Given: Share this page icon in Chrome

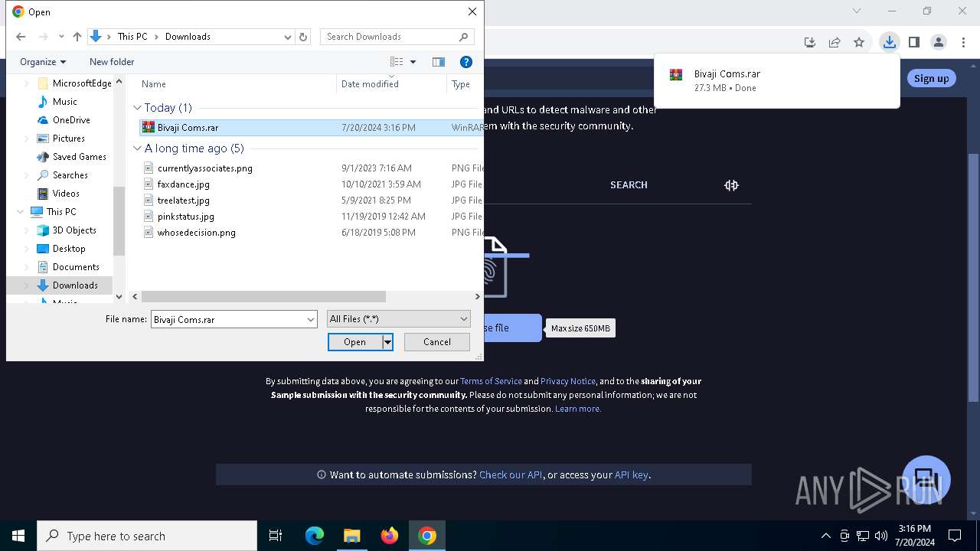Looking at the screenshot, I should [x=835, y=42].
